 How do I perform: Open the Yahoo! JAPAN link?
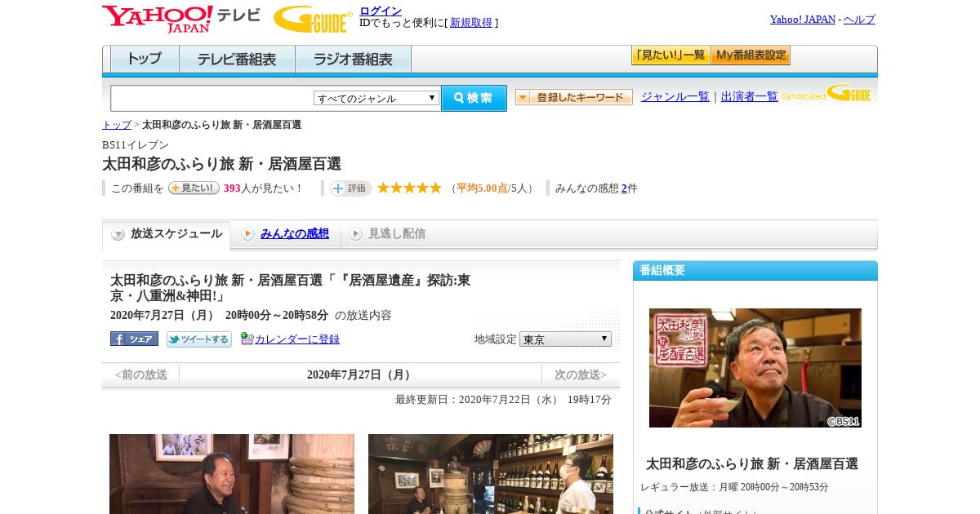803,20
